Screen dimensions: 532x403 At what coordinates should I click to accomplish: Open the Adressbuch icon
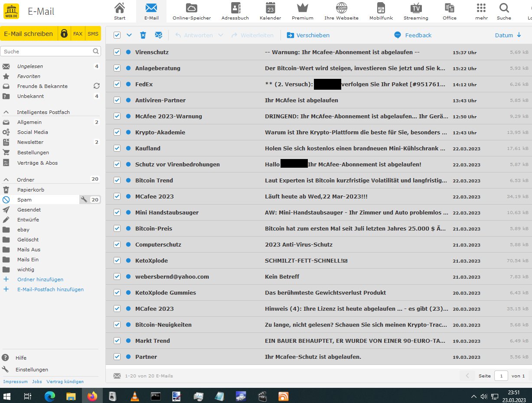pyautogui.click(x=235, y=8)
